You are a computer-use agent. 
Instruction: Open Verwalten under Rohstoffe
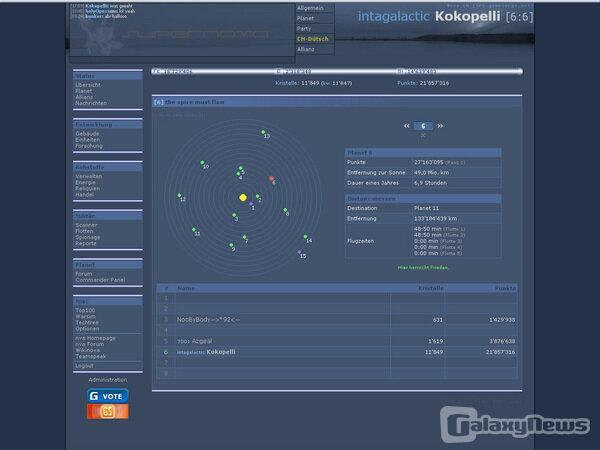[88, 176]
